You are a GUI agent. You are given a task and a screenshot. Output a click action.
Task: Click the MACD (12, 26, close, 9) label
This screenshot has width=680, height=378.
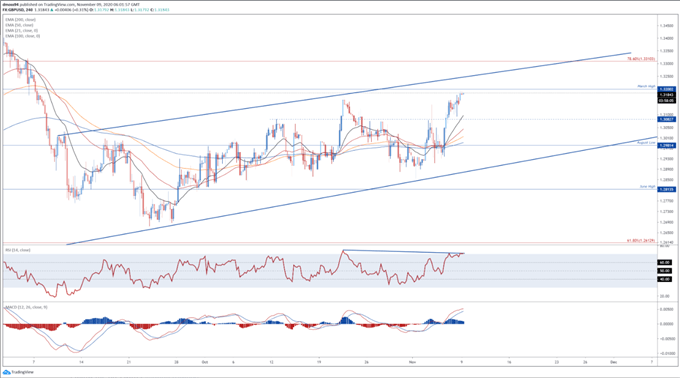pos(26,307)
